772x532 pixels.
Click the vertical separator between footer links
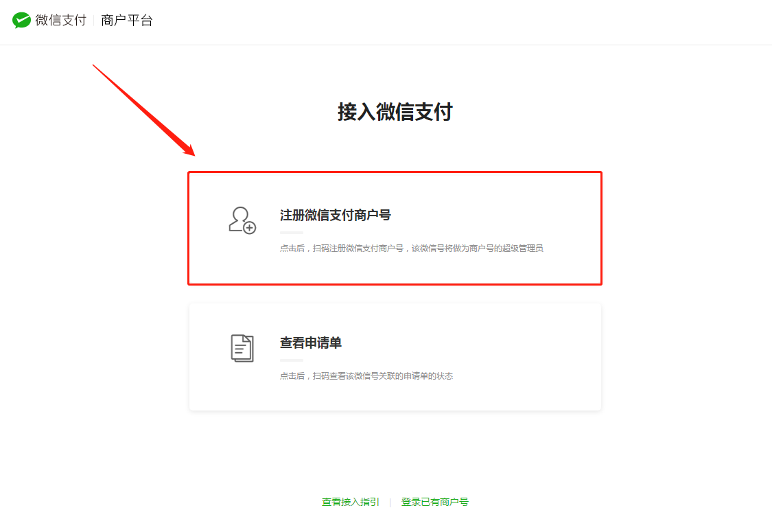390,502
